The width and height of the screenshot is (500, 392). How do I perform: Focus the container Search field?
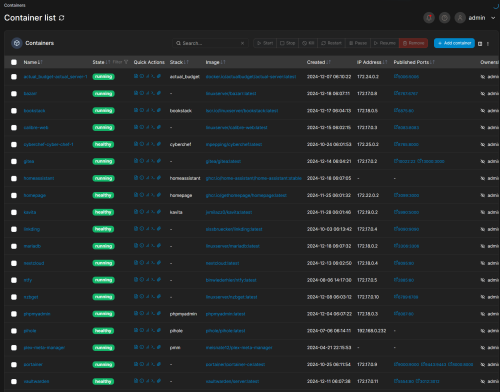coord(209,43)
